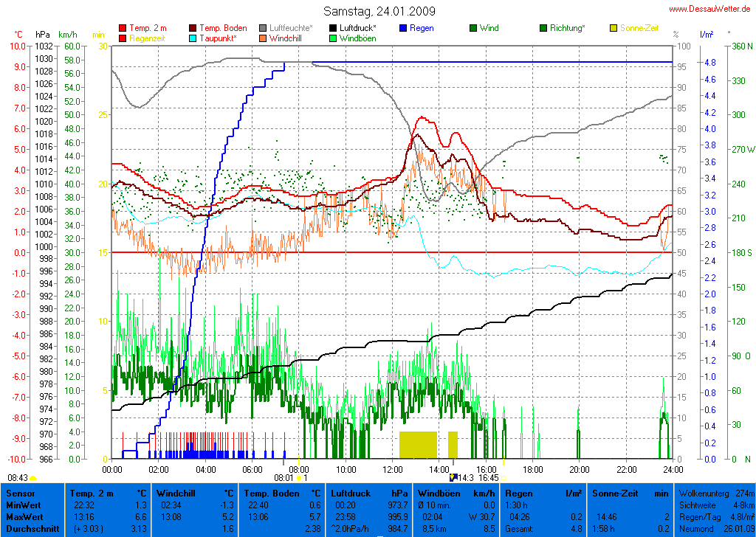Click the sunset icon right of 16:45
The width and height of the screenshot is (756, 537).
coord(504,478)
